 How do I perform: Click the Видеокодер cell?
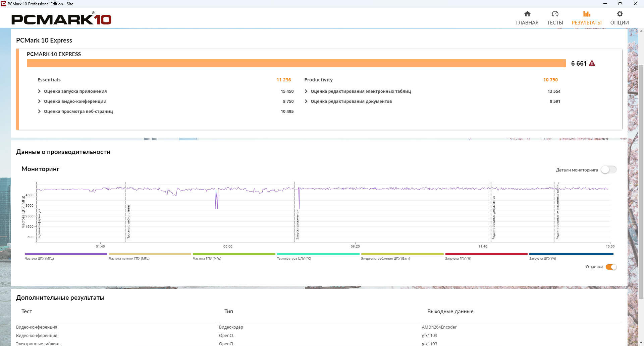(231, 327)
